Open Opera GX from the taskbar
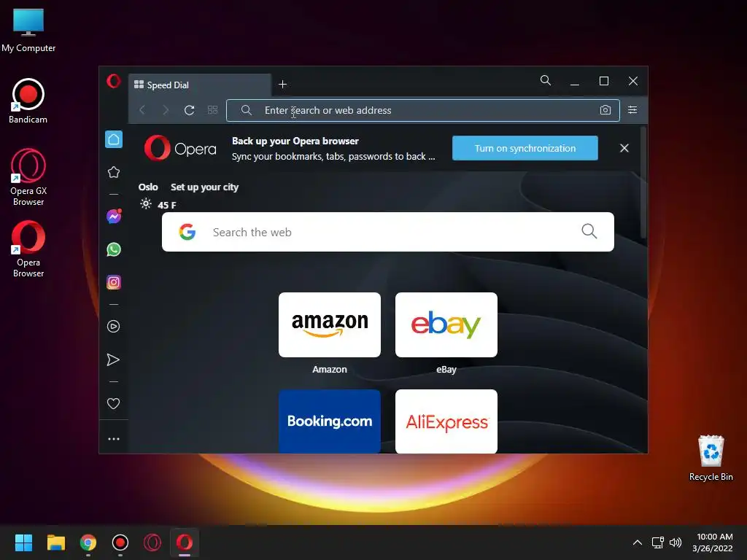Screen dimensions: 747x560 pyautogui.click(x=152, y=542)
